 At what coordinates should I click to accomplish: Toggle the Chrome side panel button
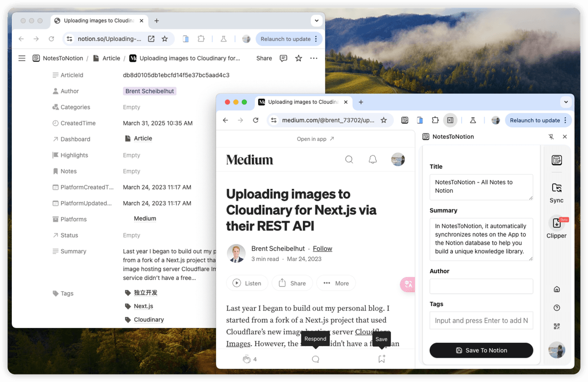click(450, 120)
